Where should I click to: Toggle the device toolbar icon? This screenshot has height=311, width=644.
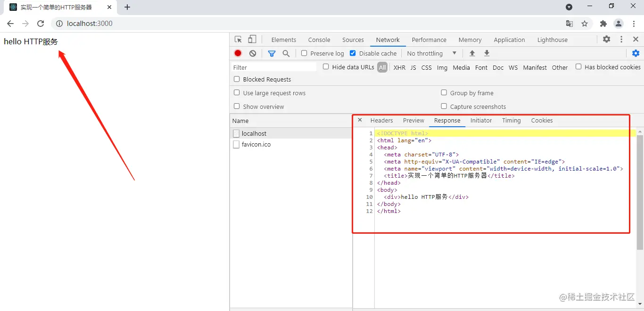point(252,40)
